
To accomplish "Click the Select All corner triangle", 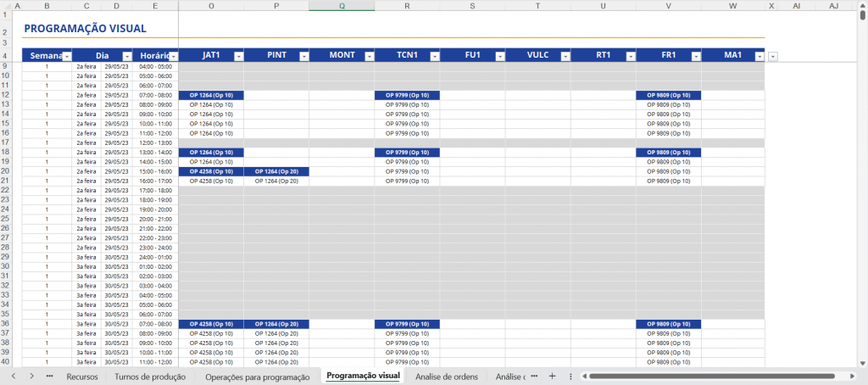I will (6, 5).
